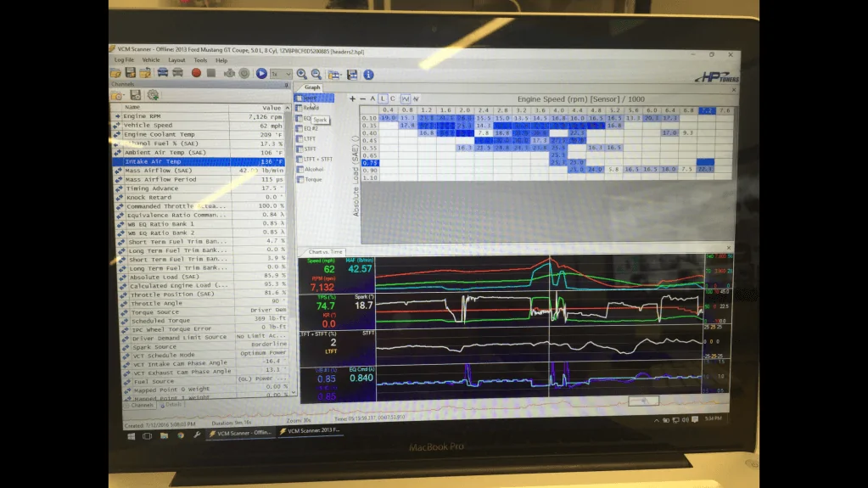Start recording with the red record button
This screenshot has height=488, width=868.
click(x=196, y=73)
